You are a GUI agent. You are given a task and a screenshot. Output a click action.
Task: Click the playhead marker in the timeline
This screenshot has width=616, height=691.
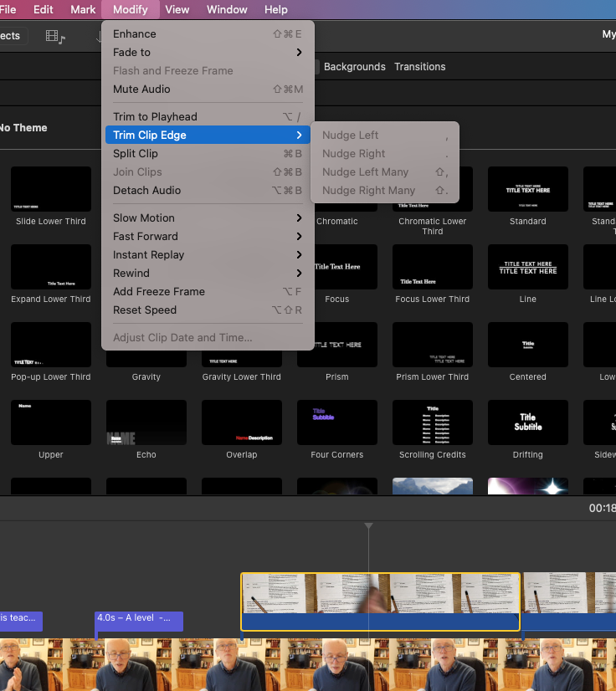point(368,526)
